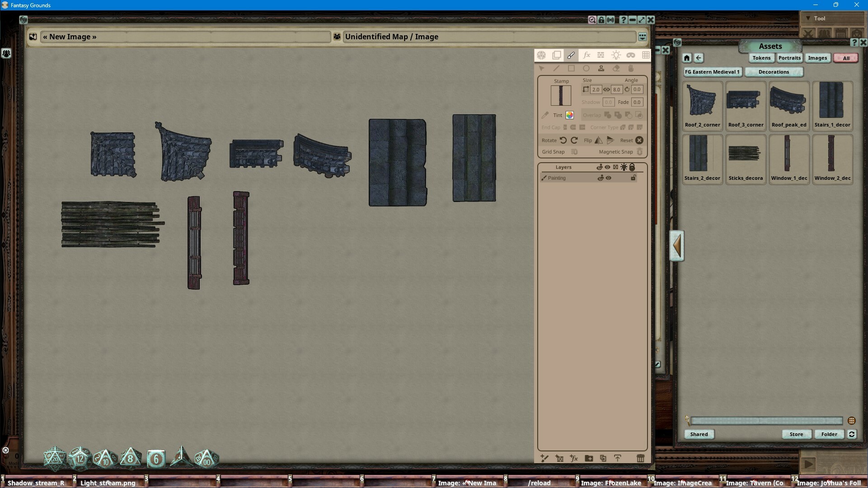Open the FG Eastern Medieval 1 filter
Viewport: 868px width, 488px height.
click(x=713, y=72)
